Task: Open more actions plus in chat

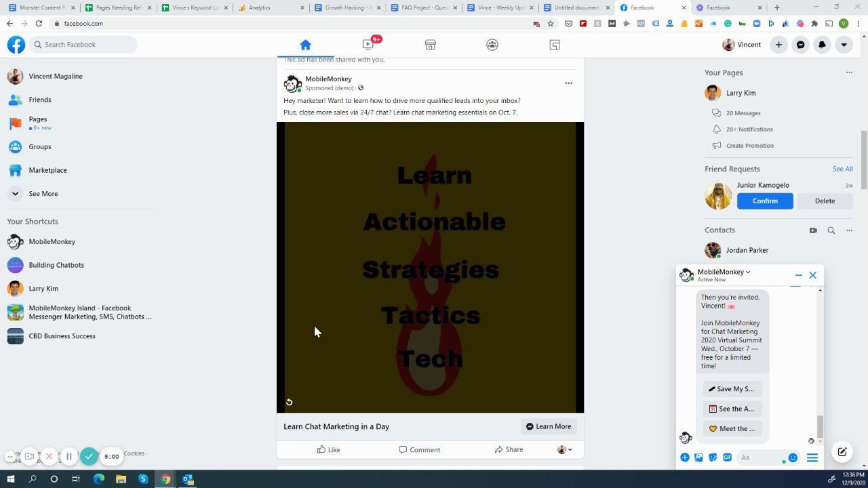Action: point(685,457)
